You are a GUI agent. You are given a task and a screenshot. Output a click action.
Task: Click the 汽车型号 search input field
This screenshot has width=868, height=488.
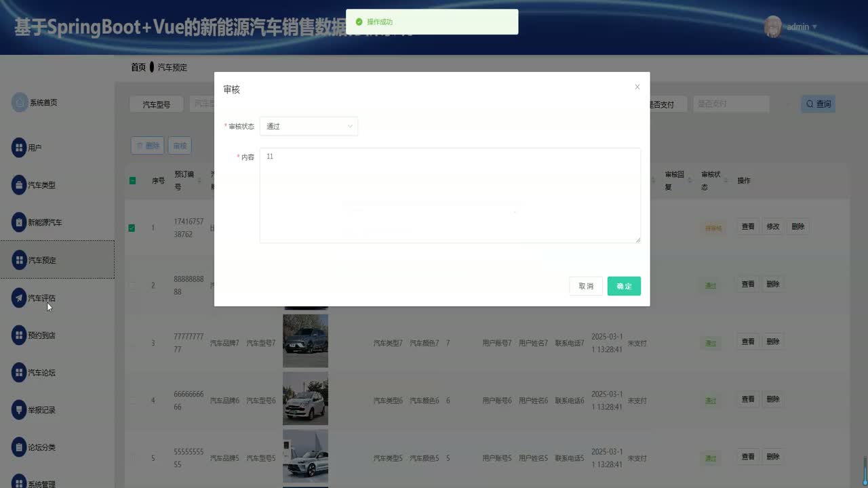202,104
